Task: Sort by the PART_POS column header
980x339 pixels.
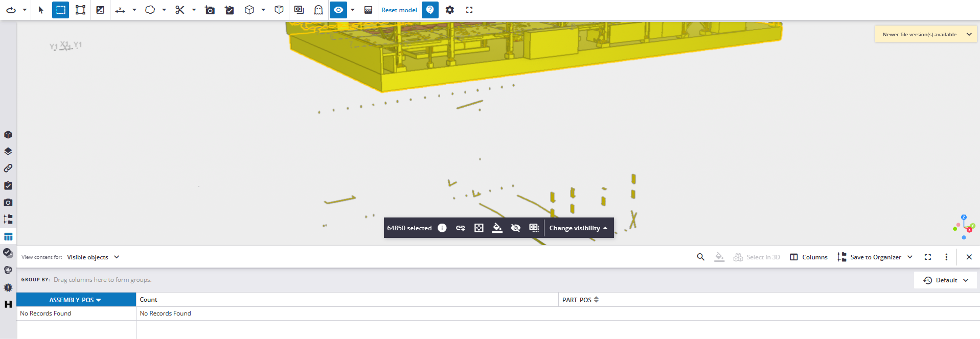Action: click(x=769, y=300)
